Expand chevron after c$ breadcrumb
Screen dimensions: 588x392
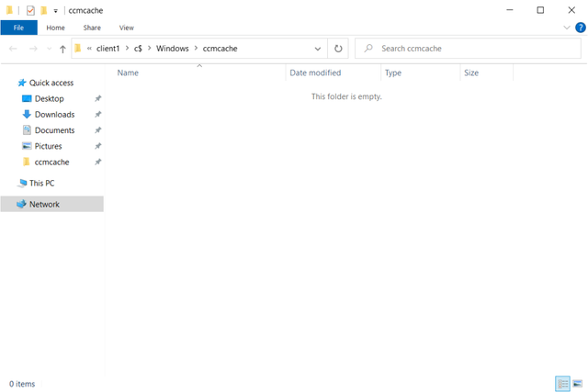[149, 49]
